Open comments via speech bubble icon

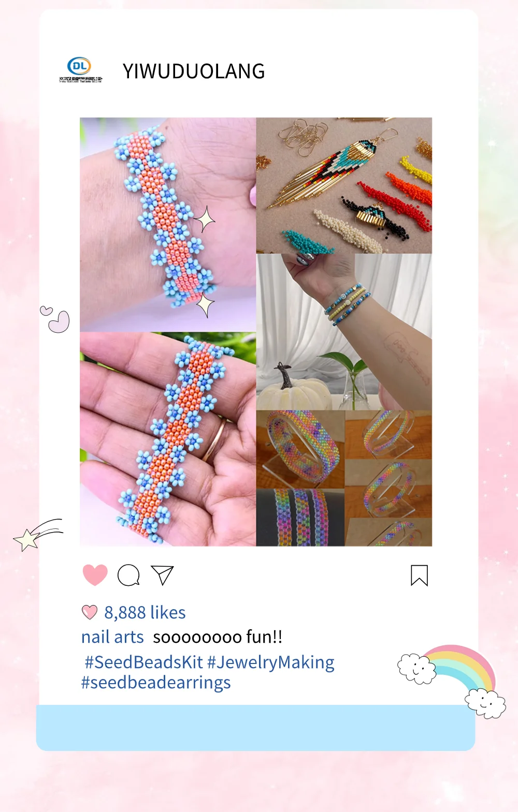point(128,575)
